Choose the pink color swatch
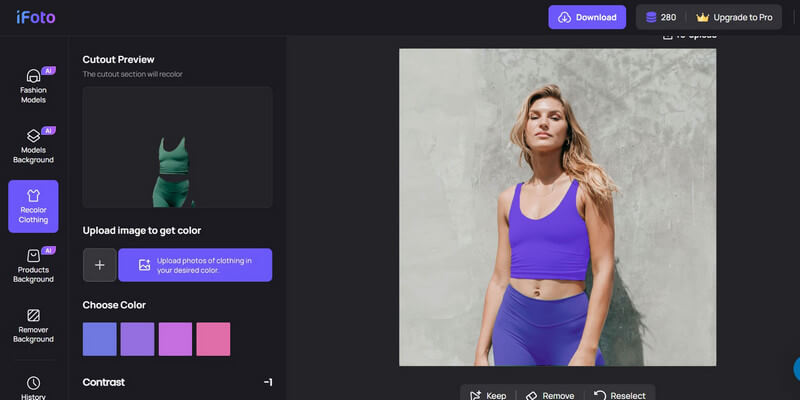 (x=213, y=339)
